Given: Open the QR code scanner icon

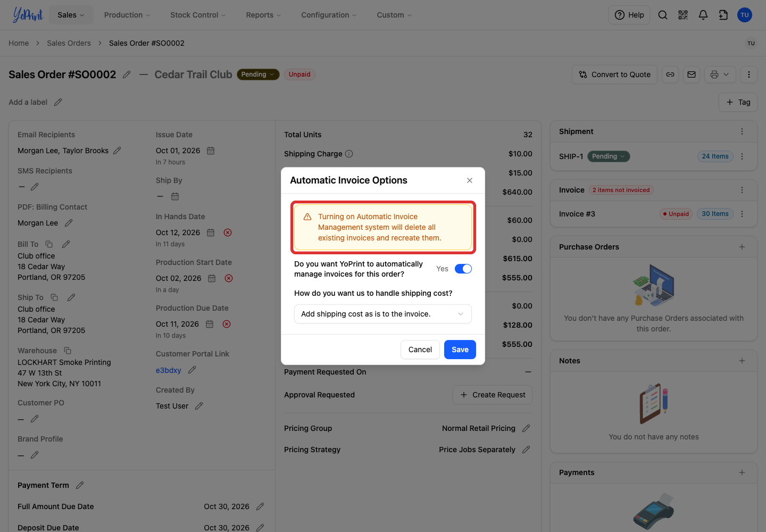Looking at the screenshot, I should point(683,15).
